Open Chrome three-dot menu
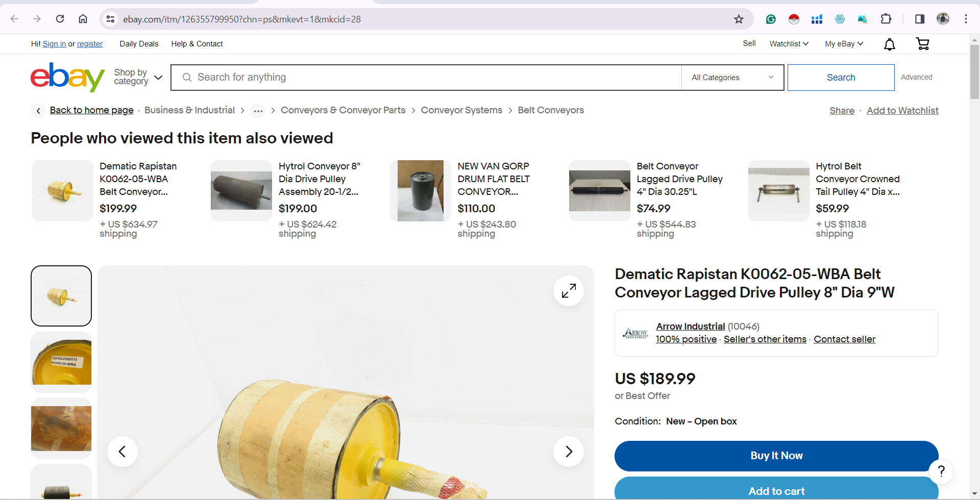Viewport: 980px width, 500px height. click(966, 19)
